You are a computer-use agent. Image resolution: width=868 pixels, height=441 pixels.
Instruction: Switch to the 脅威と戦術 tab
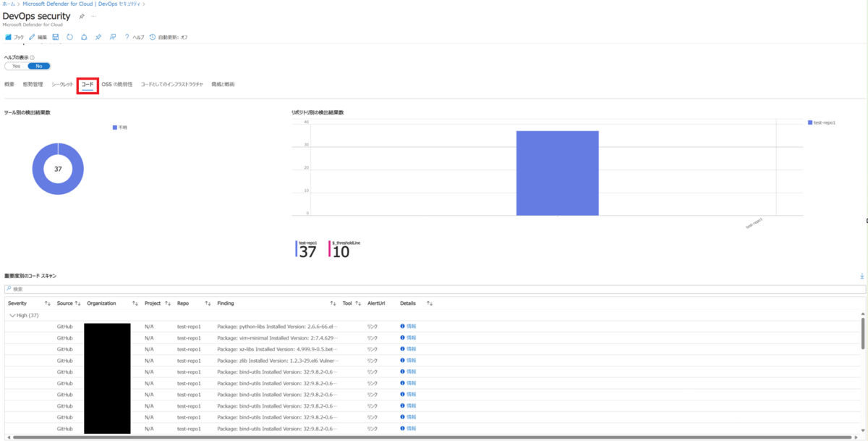click(x=223, y=85)
